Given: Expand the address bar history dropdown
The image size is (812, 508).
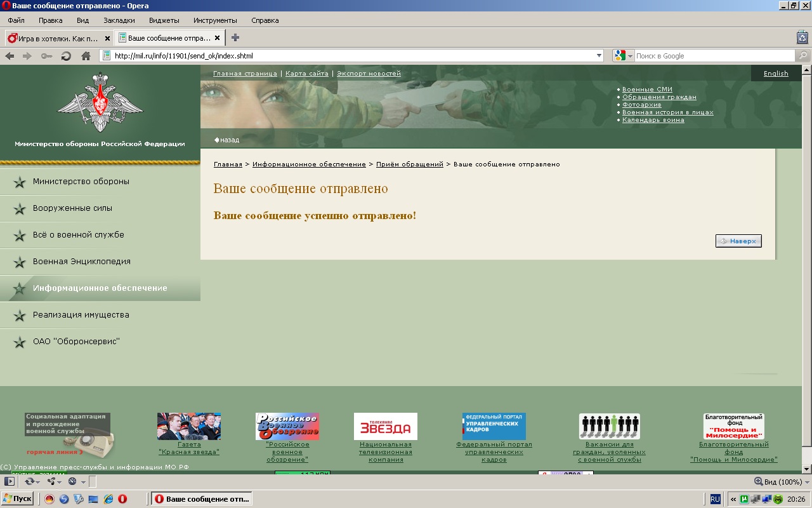Looking at the screenshot, I should [599, 56].
